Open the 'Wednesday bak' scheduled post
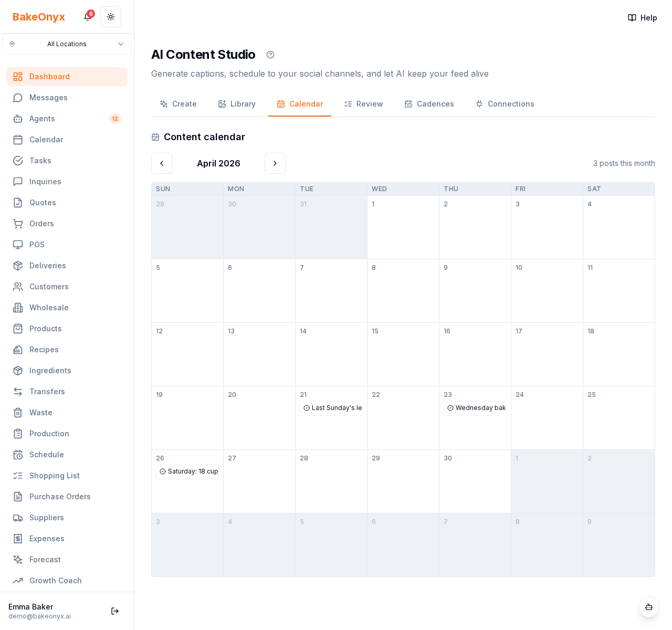This screenshot has width=672, height=630. 475,408
